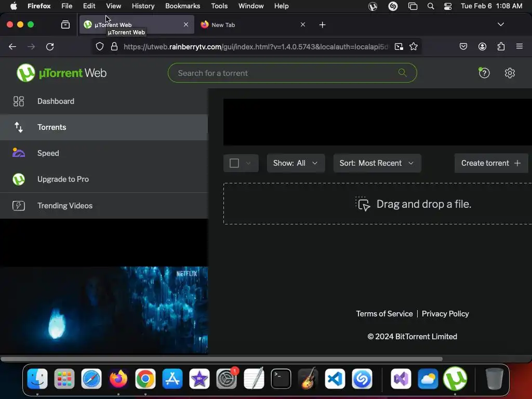
Task: Click the search magnifier icon
Action: pos(403,73)
